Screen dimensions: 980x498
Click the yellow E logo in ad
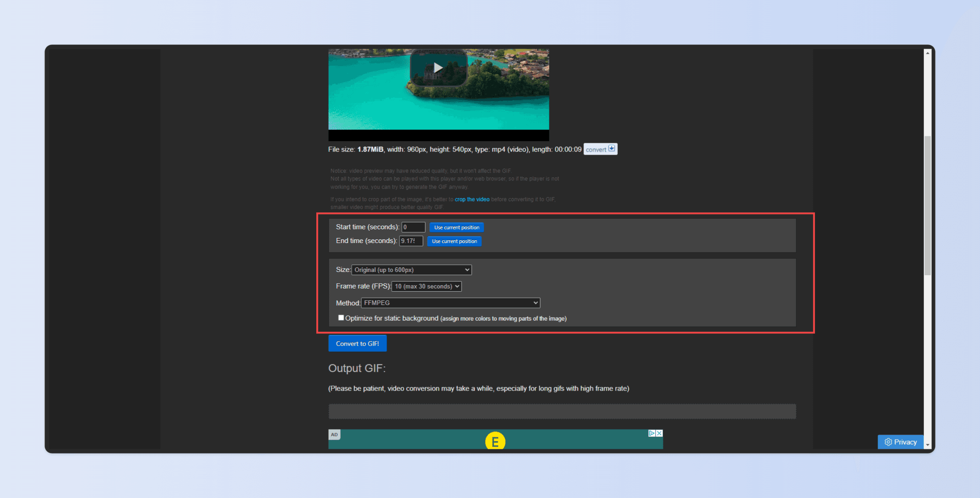pos(495,441)
